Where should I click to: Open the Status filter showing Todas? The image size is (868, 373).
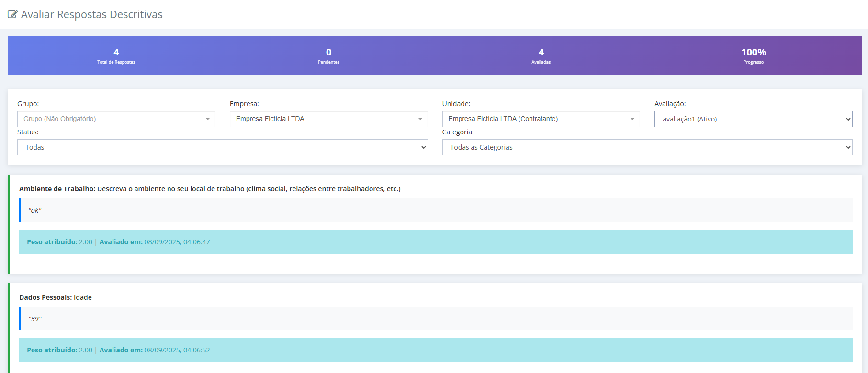point(222,147)
